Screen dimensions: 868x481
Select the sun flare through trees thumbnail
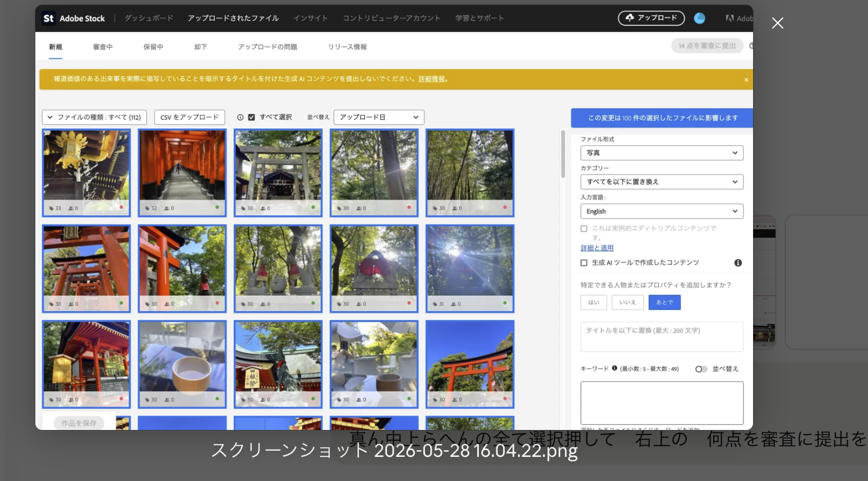click(470, 269)
